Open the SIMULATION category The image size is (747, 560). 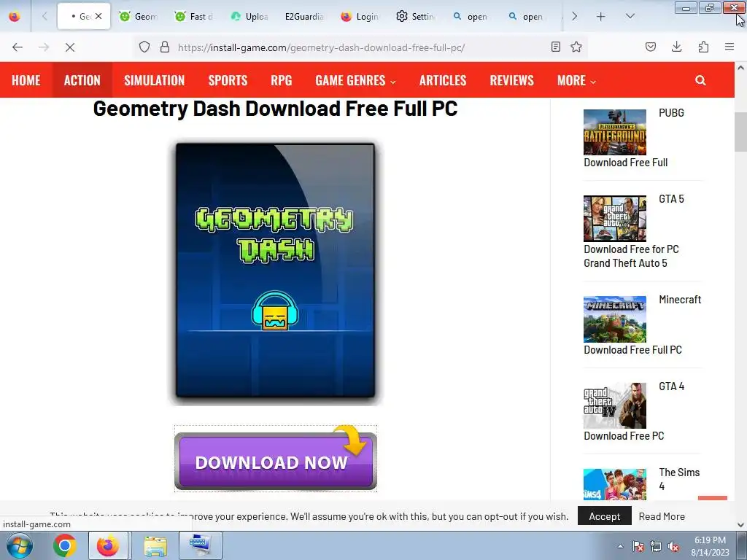(155, 80)
